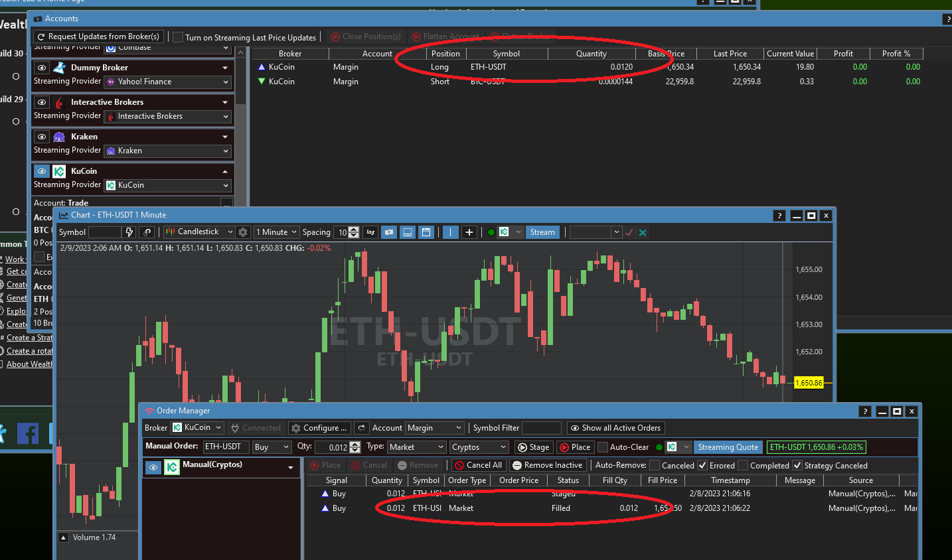
Task: Uncheck the Errored auto-remove checkbox
Action: (702, 465)
